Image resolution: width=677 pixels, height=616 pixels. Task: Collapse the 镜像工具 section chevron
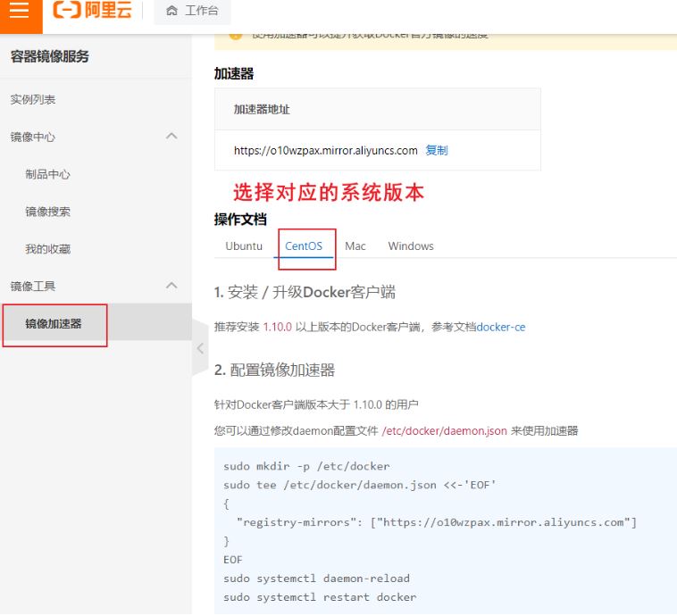[x=171, y=286]
